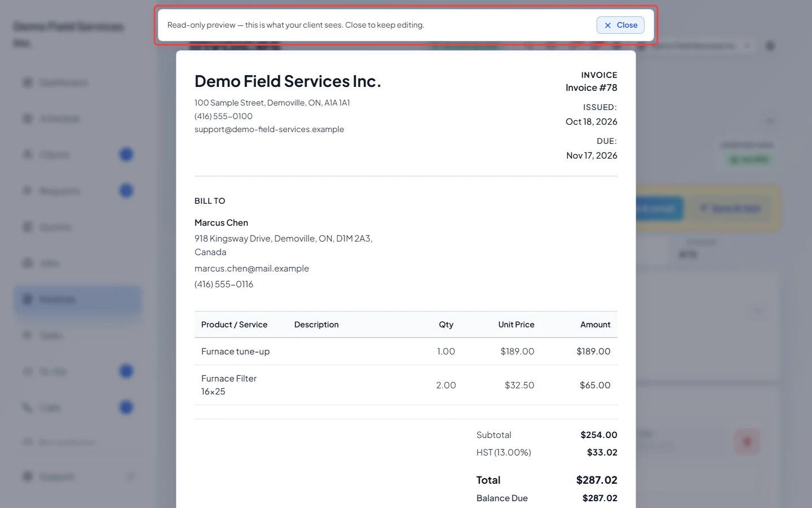Click the Subtotal value $254.00

coord(599,435)
